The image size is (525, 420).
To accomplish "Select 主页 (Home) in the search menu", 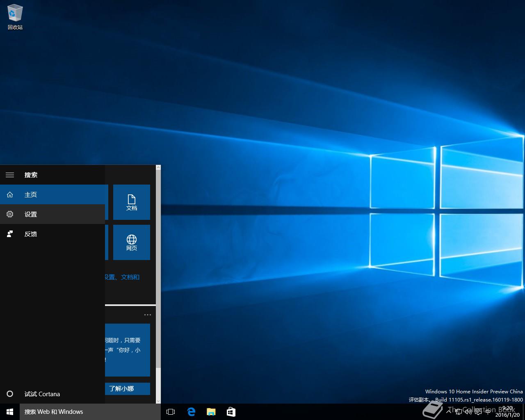I will (x=31, y=194).
